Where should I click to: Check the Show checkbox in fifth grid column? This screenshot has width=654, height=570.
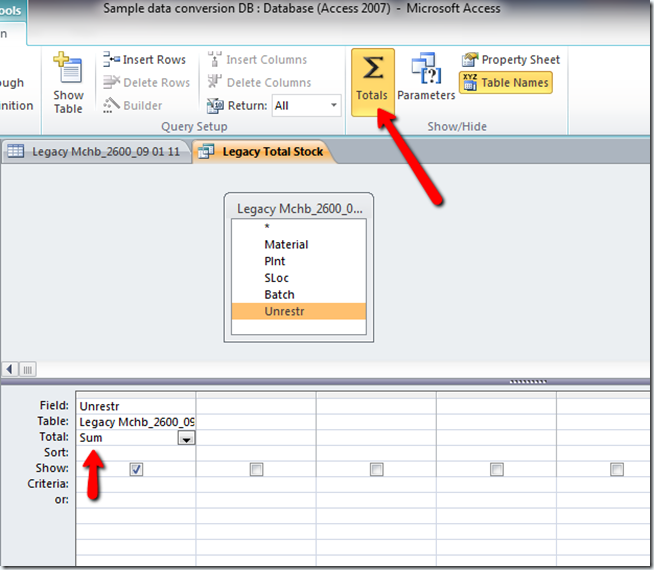click(x=616, y=470)
